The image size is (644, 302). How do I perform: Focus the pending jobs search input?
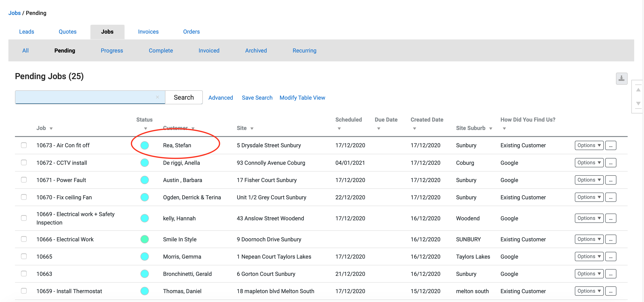(85, 97)
